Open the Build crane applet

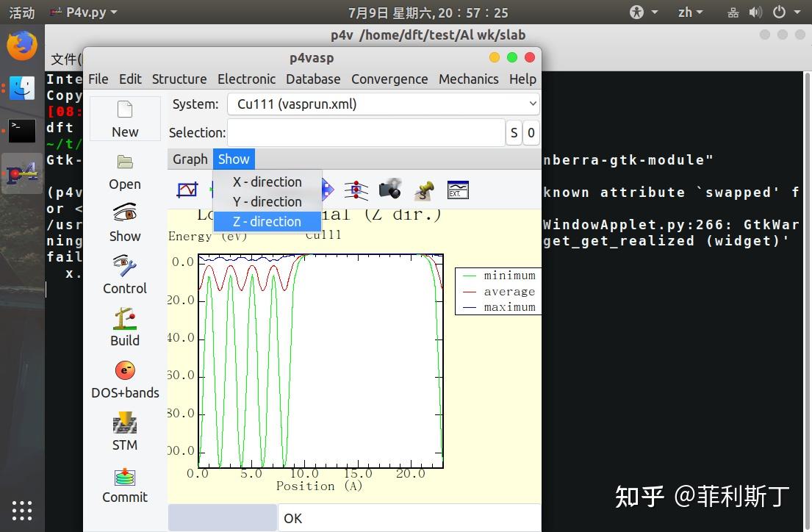pyautogui.click(x=125, y=318)
